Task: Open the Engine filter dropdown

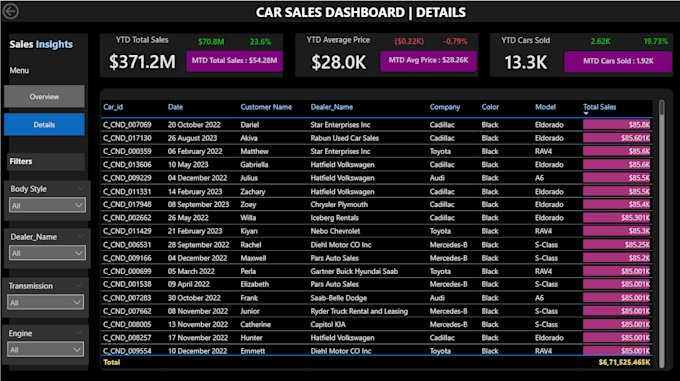Action: pyautogui.click(x=46, y=350)
